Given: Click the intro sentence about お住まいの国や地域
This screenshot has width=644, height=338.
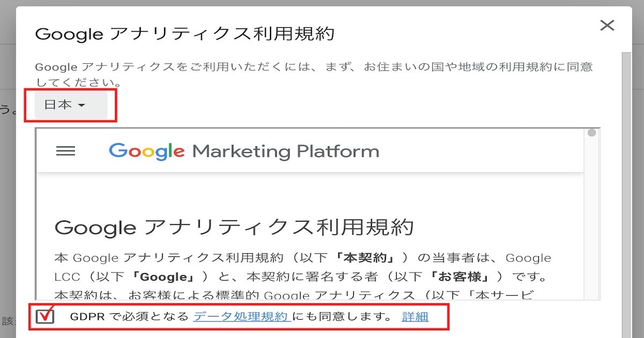Looking at the screenshot, I should 314,75.
